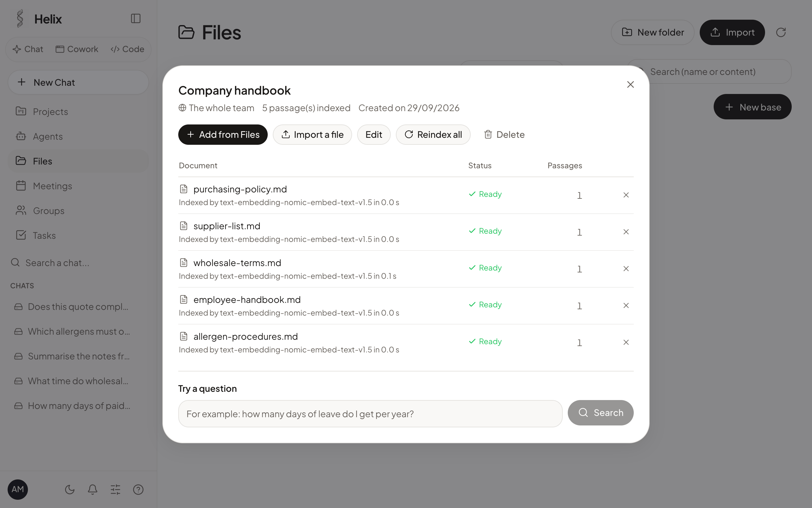The height and width of the screenshot is (508, 812).
Task: Remove supplier-list.md with its X
Action: pyautogui.click(x=626, y=232)
